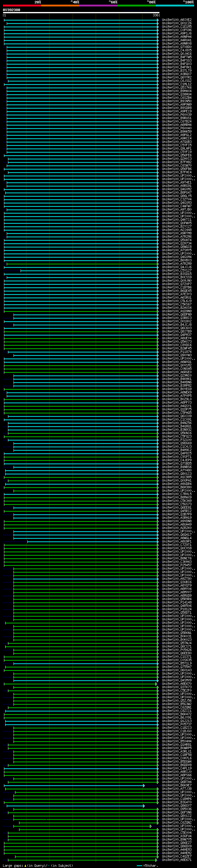Click the UniRef100_A8E671 last hit label
The width and height of the screenshot is (197, 868).
pyautogui.click(x=176, y=860)
